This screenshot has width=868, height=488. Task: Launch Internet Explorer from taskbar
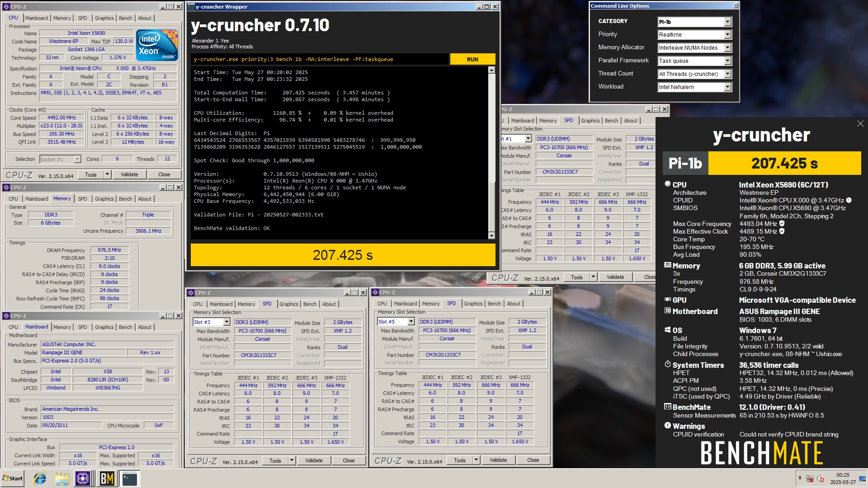[x=40, y=479]
